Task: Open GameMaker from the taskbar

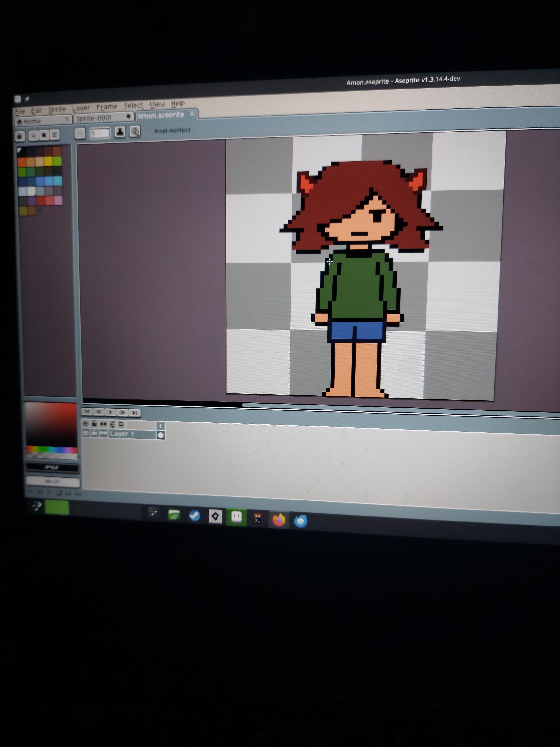Action: point(215,516)
